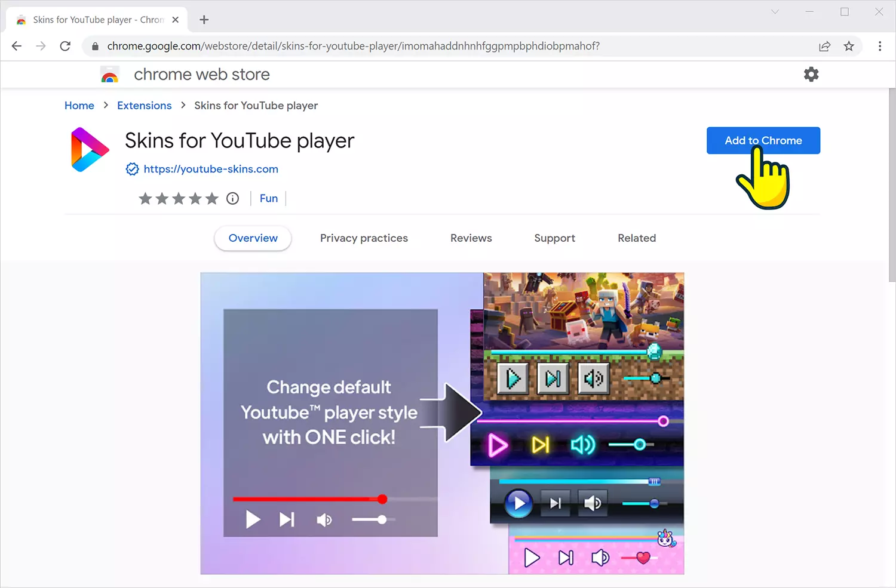
Task: Click the Skins for YouTube player breadcrumb text
Action: pyautogui.click(x=256, y=106)
